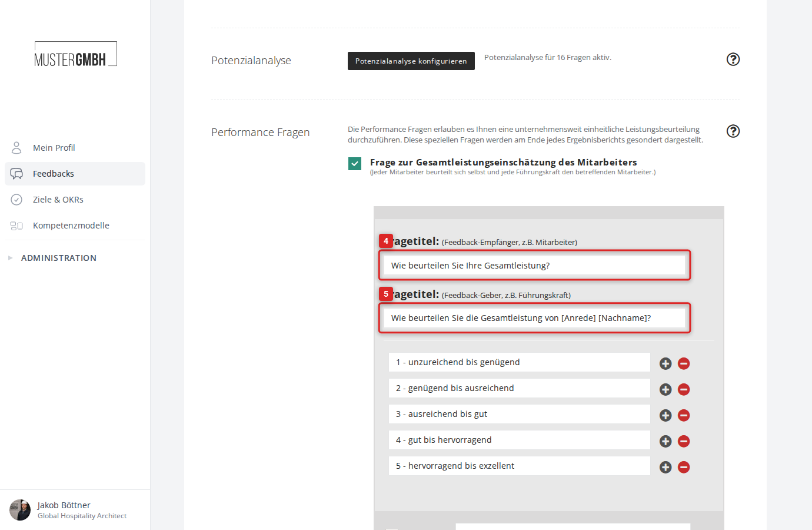The width and height of the screenshot is (812, 530).
Task: Open Ziele & OKRs in the sidebar
Action: coord(75,200)
